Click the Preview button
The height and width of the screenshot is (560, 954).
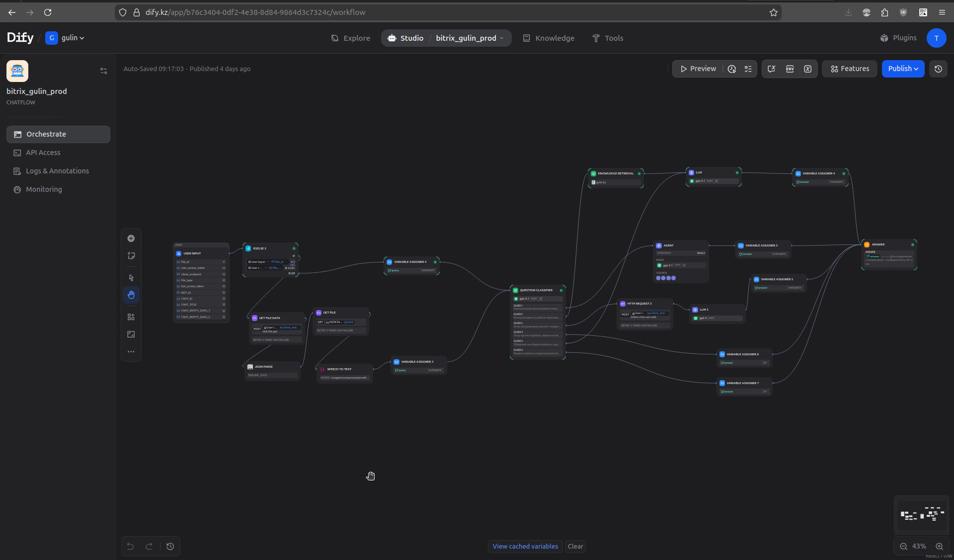(x=698, y=69)
